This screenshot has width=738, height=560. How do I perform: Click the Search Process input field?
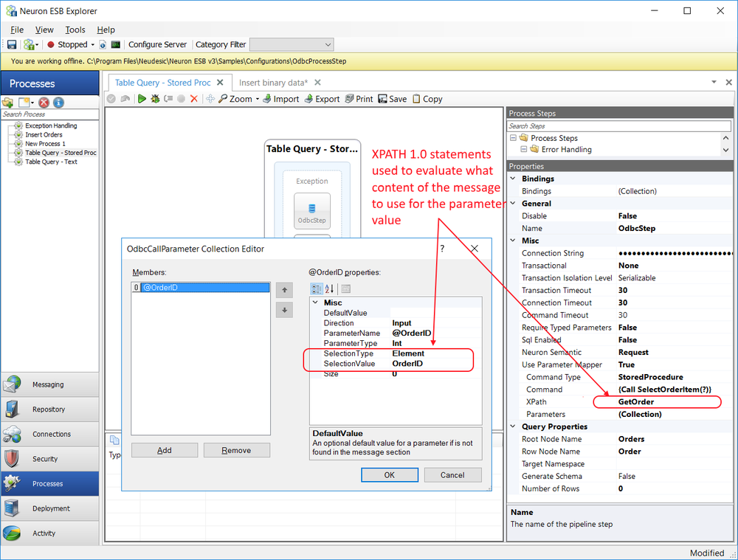pos(50,114)
